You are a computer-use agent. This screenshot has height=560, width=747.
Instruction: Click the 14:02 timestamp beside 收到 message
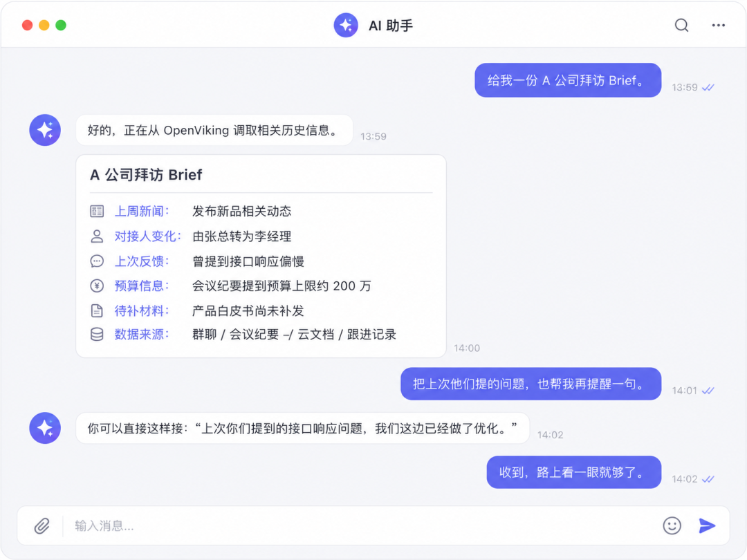click(684, 480)
